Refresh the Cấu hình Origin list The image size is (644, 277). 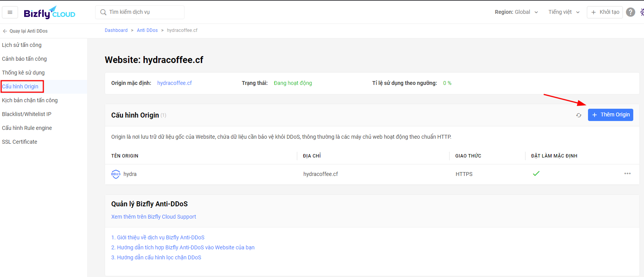[579, 115]
